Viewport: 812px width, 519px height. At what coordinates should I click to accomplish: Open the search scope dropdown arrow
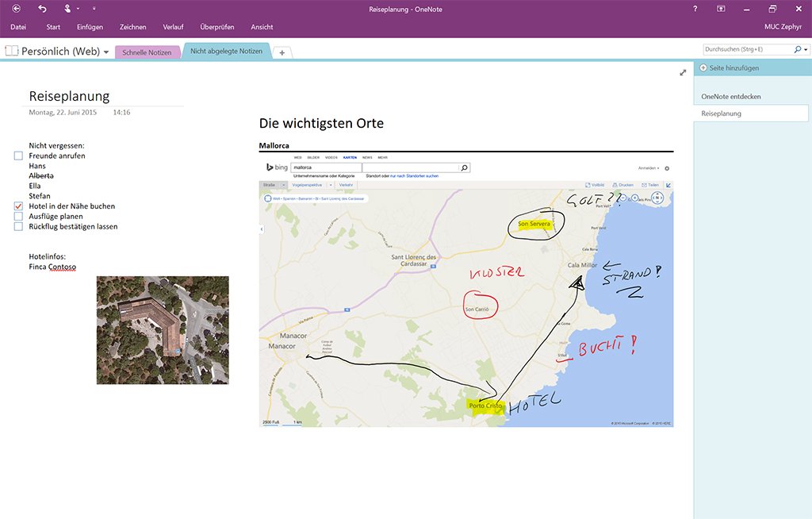coord(806,49)
